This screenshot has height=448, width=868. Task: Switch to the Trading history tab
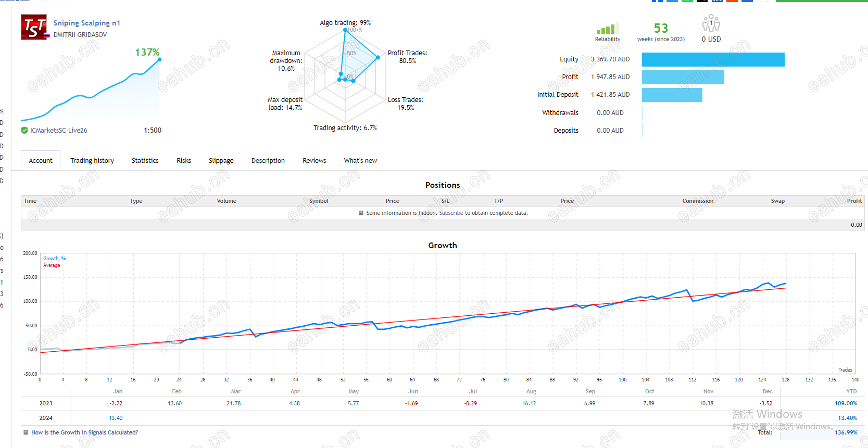coord(92,161)
